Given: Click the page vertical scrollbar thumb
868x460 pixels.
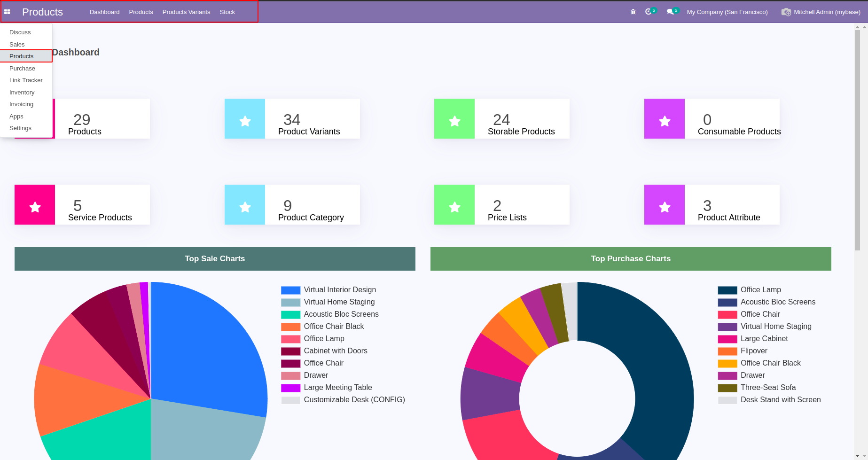Looking at the screenshot, I should click(x=858, y=140).
